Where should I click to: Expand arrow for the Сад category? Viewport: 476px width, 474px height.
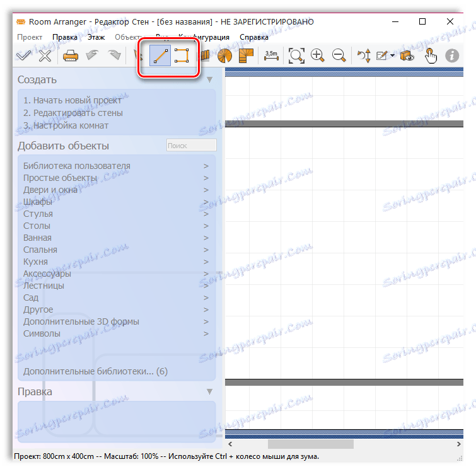click(x=206, y=298)
